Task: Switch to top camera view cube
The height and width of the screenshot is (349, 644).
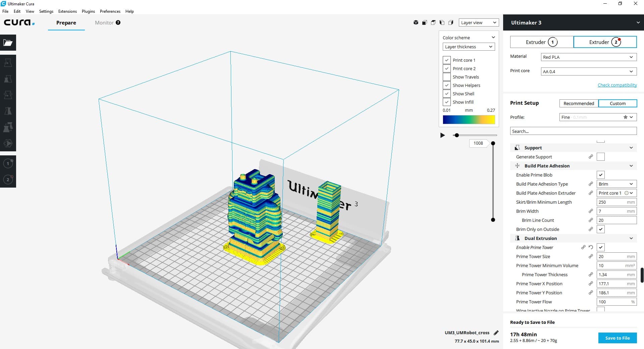Action: [433, 22]
